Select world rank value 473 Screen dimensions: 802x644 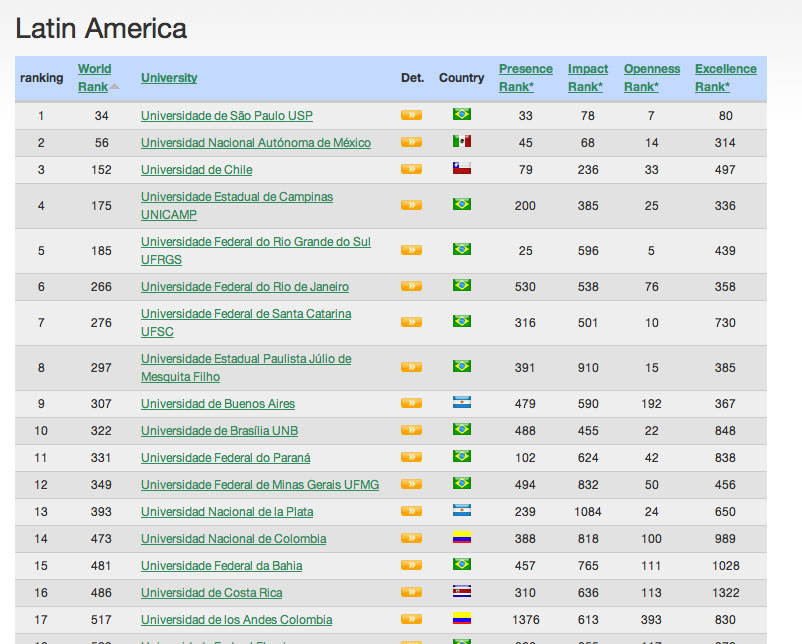click(x=101, y=539)
